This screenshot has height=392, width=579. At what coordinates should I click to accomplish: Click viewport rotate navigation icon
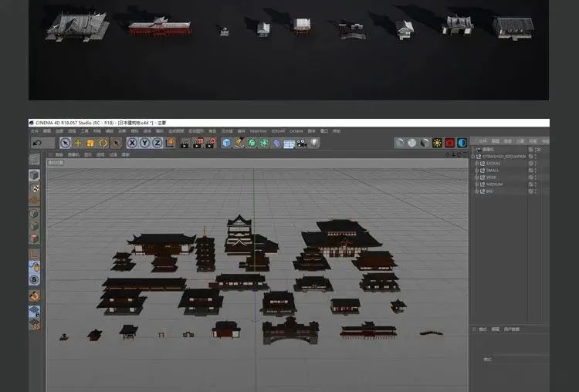tap(460, 154)
